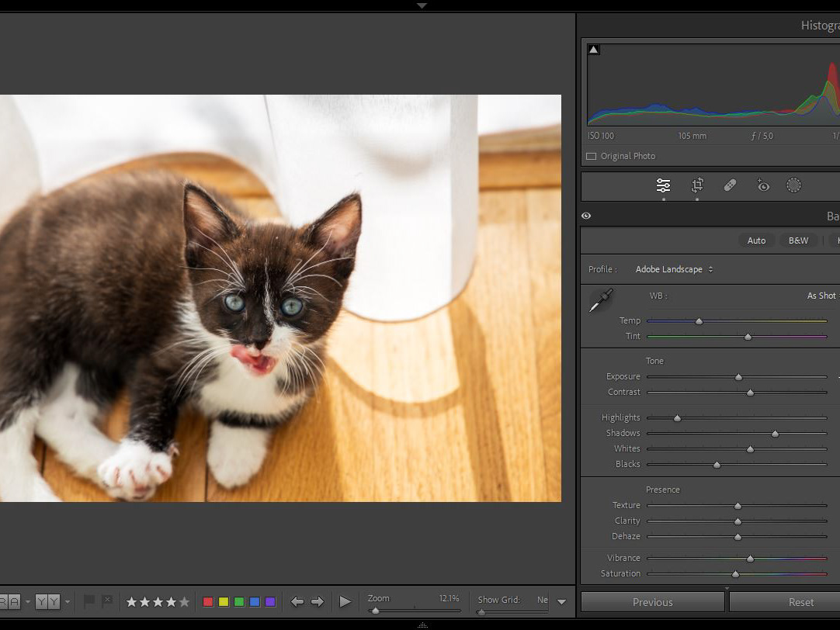
Task: Go to next photo arrow
Action: (x=318, y=602)
